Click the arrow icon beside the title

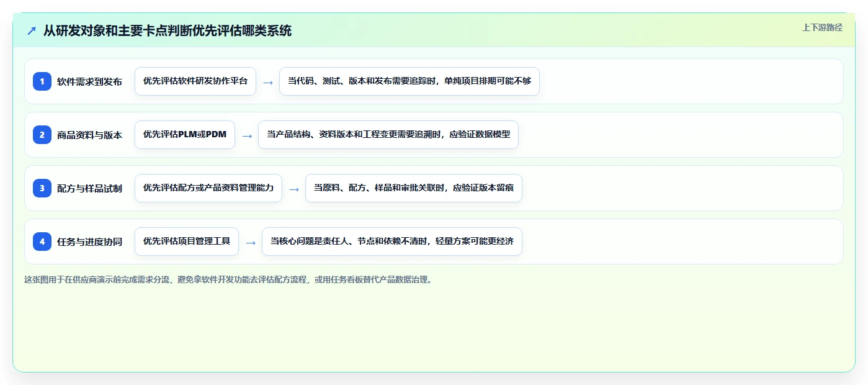[32, 30]
